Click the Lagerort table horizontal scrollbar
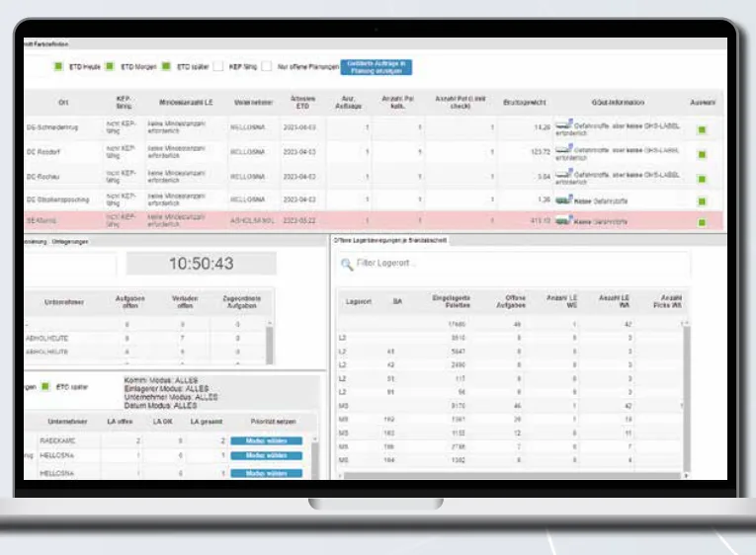The image size is (756, 555). (x=512, y=476)
